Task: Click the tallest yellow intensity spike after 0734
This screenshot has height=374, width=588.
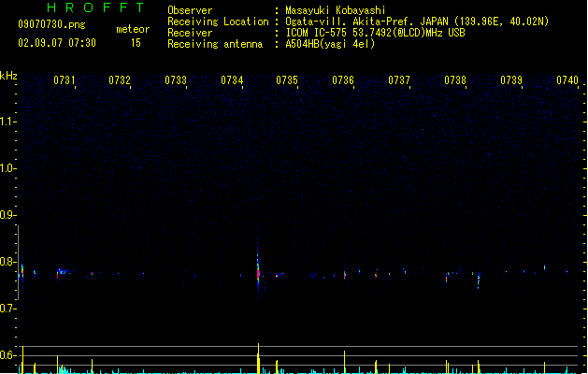Action: point(258,358)
